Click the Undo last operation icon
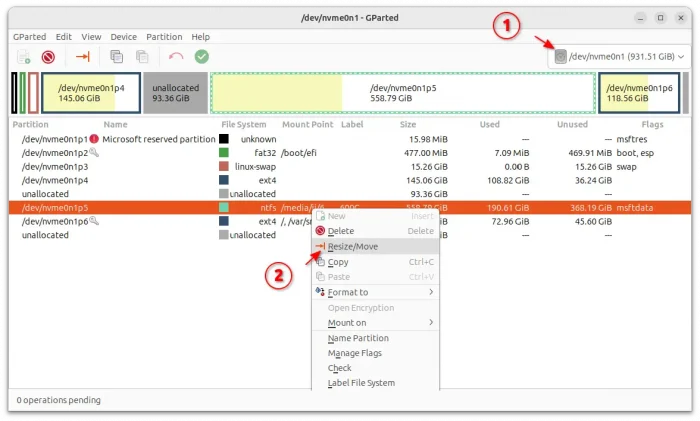700x421 pixels. pyautogui.click(x=177, y=57)
